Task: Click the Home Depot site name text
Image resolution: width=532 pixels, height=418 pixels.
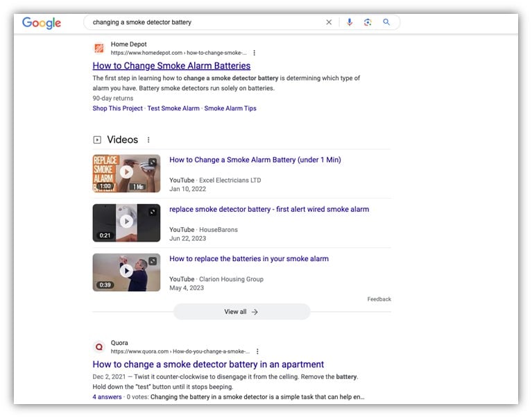Action: point(128,44)
